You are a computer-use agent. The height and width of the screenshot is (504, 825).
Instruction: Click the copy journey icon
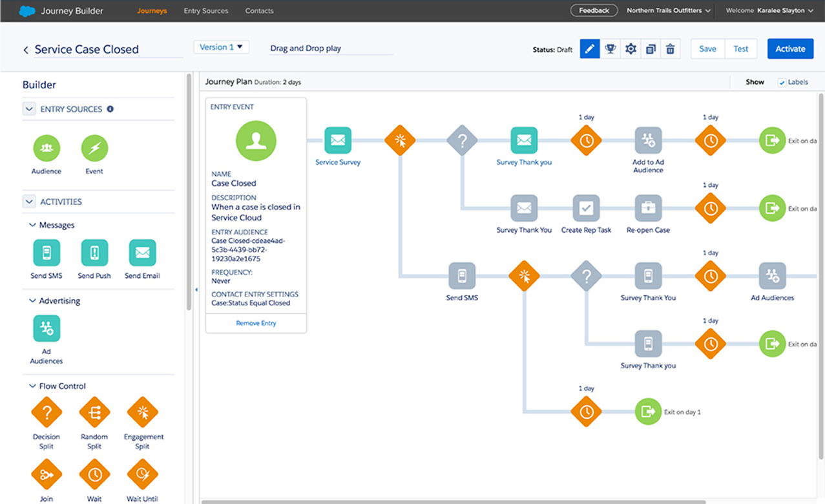coord(651,49)
